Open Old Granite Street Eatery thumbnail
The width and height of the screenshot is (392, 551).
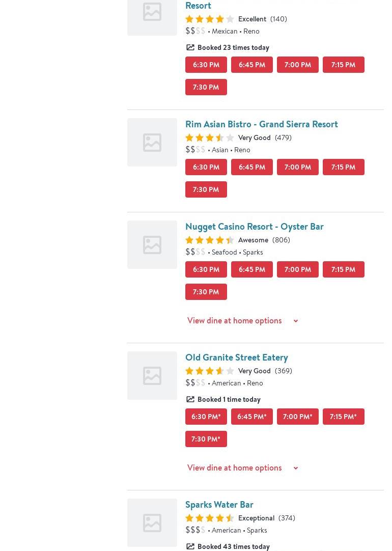[152, 375]
